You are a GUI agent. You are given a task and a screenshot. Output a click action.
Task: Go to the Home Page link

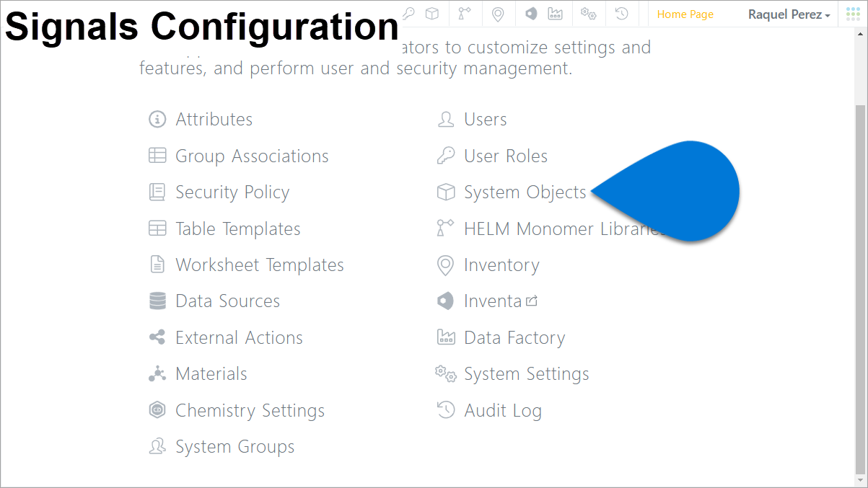(685, 14)
